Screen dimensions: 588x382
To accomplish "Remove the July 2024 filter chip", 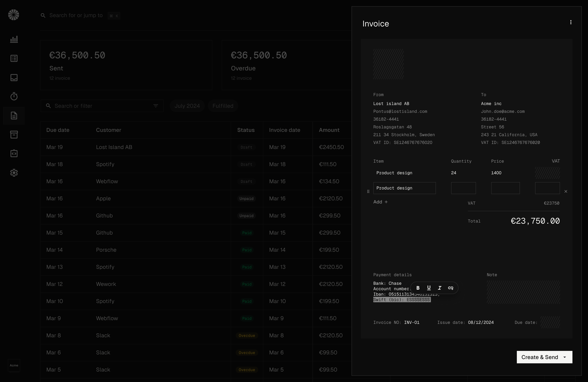I will [187, 106].
